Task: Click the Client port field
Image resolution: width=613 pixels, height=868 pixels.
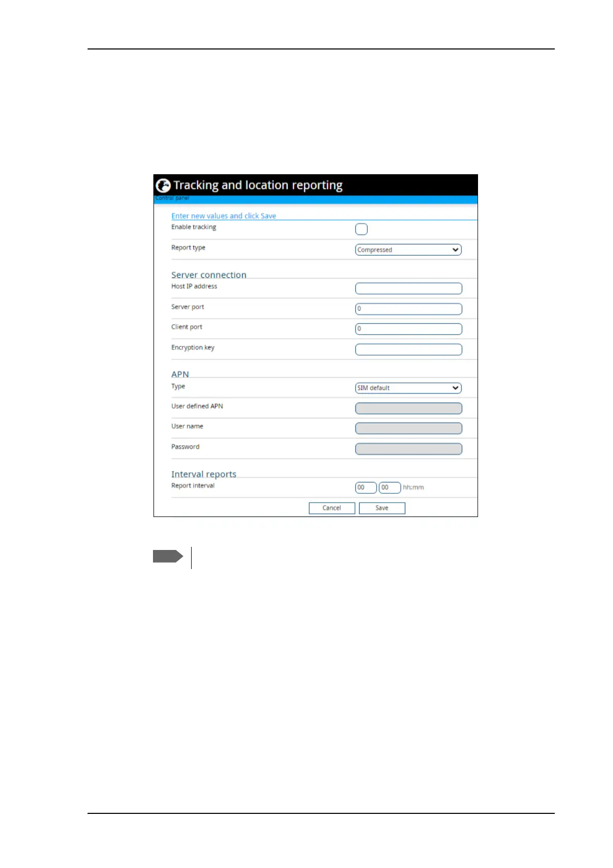Action: coord(408,329)
